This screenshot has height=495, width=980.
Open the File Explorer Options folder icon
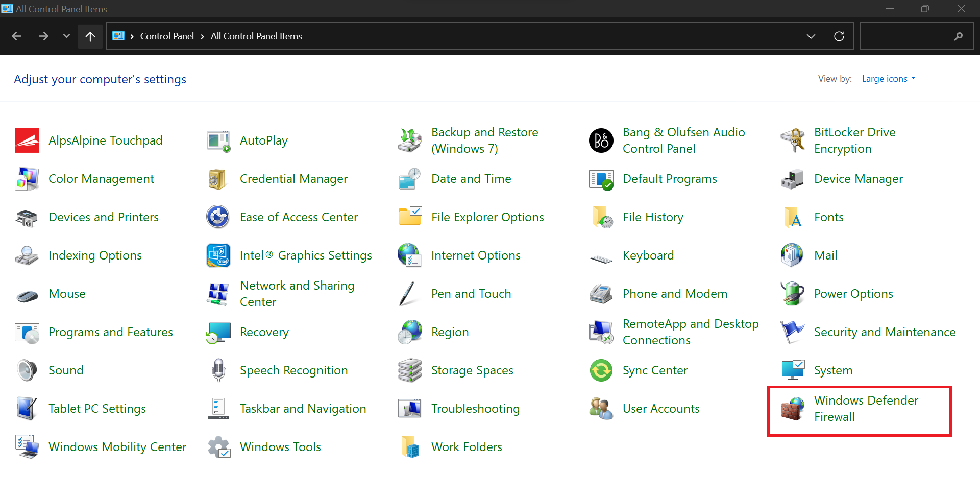click(x=410, y=217)
